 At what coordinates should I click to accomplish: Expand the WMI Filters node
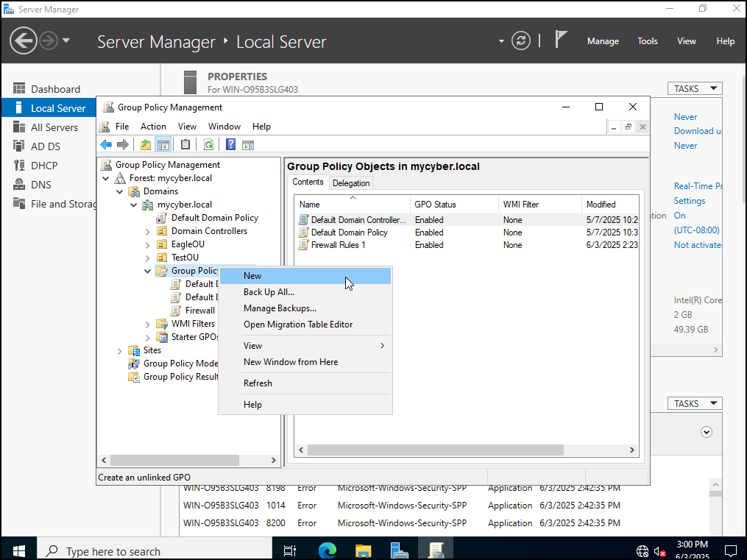(148, 325)
